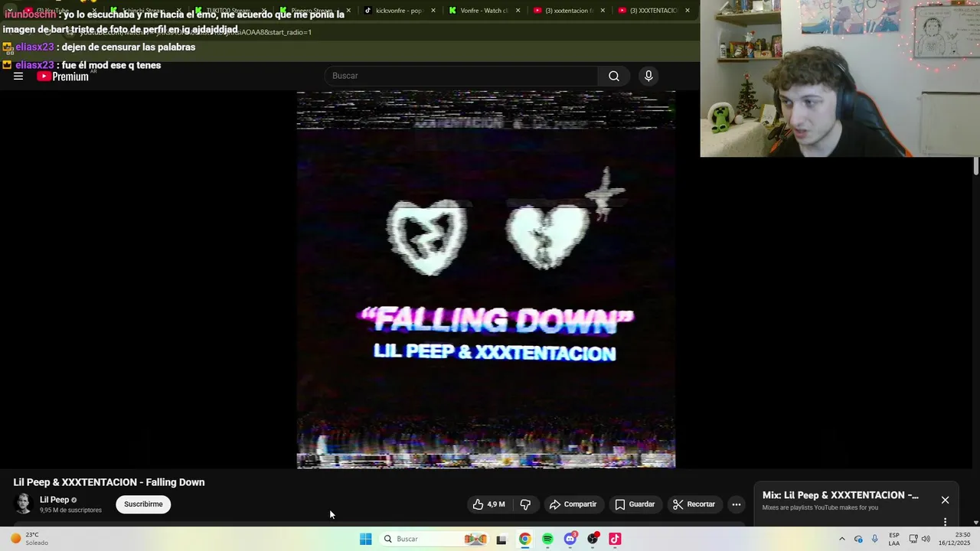Open the ESP LAA keyboard language switcher
Screen dimensions: 980x551
894,539
